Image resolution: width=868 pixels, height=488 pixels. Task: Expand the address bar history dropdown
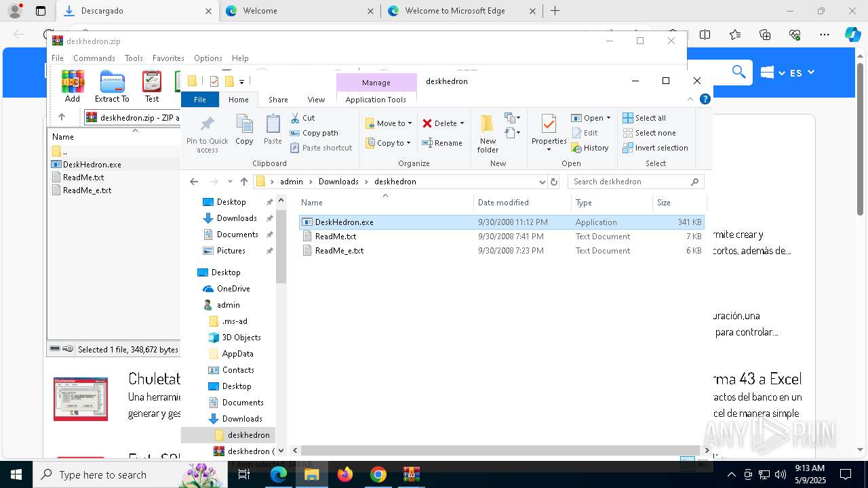542,182
